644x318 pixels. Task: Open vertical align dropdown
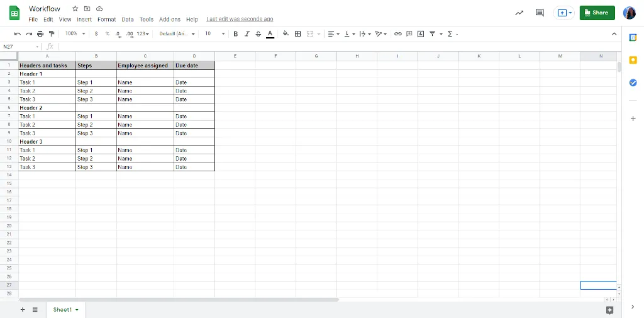click(x=350, y=34)
